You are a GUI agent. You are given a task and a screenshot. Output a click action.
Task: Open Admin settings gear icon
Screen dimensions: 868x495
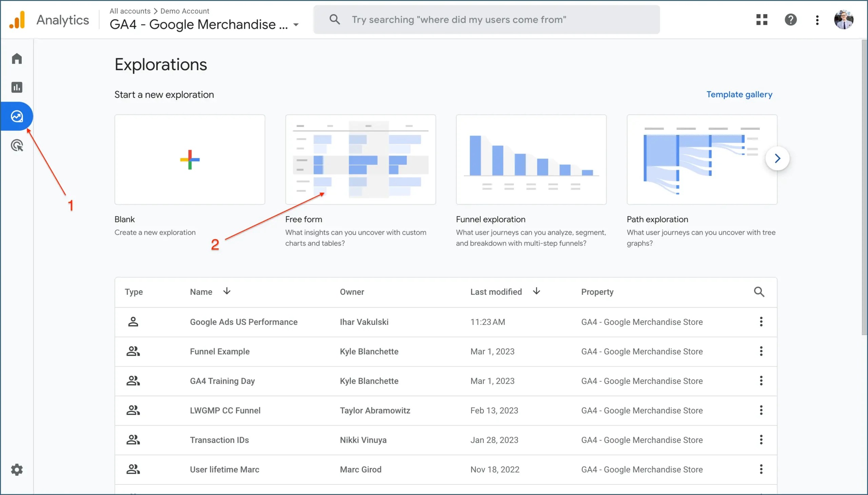tap(17, 470)
